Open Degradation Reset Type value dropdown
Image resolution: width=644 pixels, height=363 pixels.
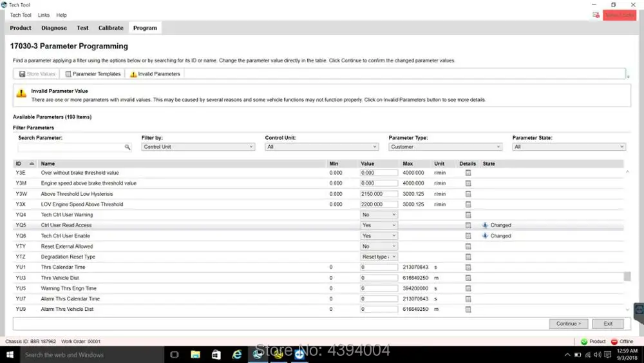(379, 257)
